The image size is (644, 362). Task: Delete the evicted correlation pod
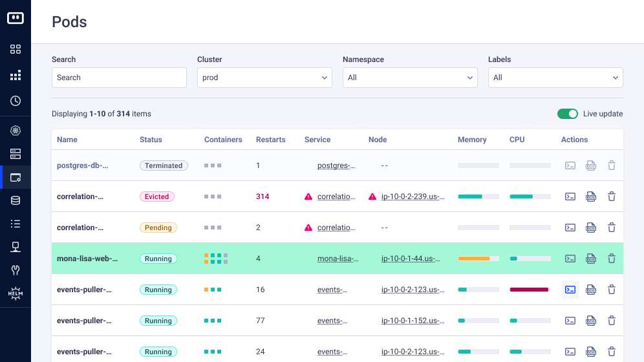tap(612, 197)
